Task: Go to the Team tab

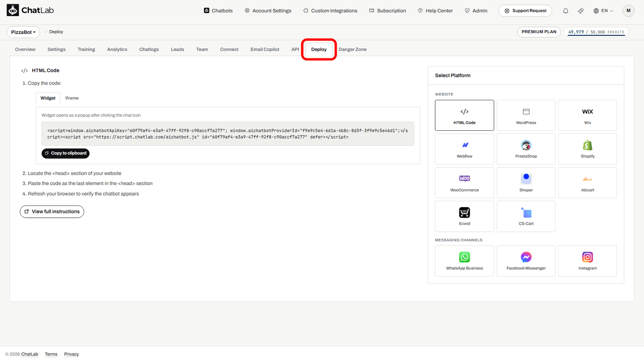Action: (202, 49)
